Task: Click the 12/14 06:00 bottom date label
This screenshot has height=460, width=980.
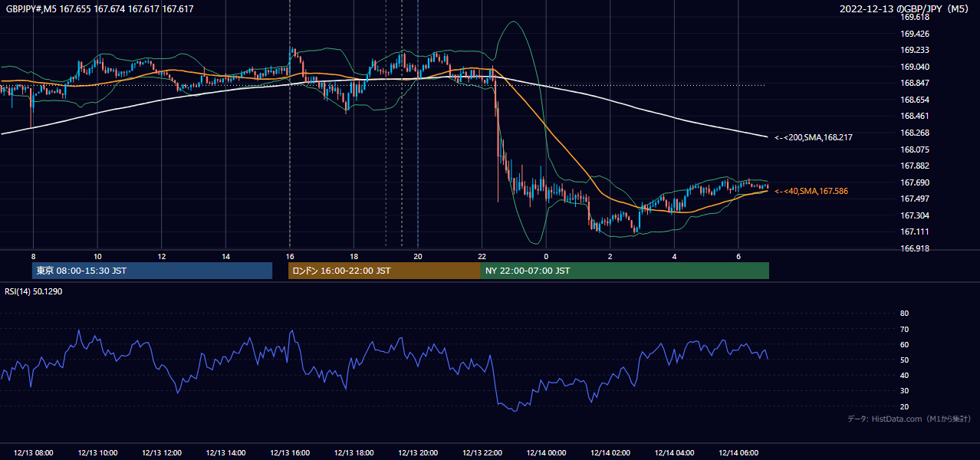Action: (738, 453)
